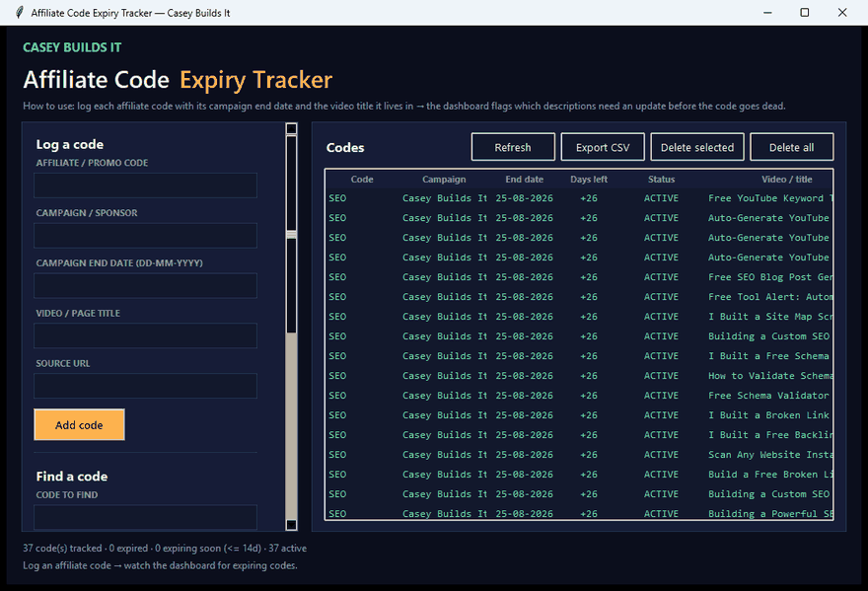Sort by the Video / title column header

coord(786,179)
